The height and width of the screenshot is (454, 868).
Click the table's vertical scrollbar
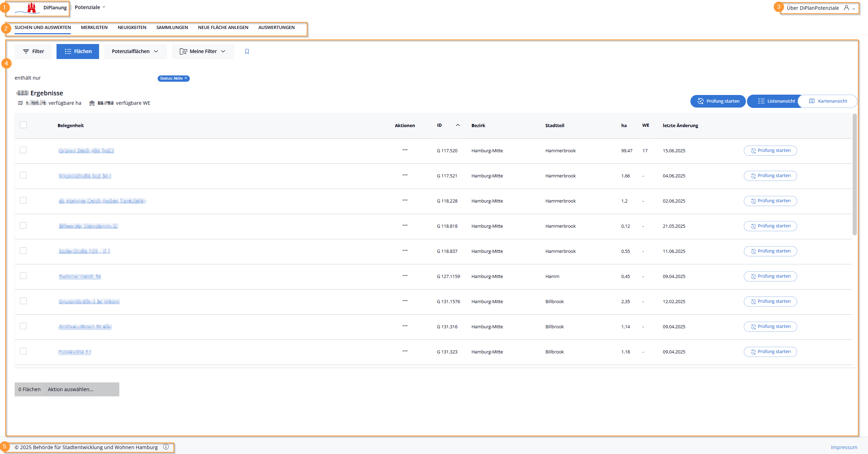point(854,175)
